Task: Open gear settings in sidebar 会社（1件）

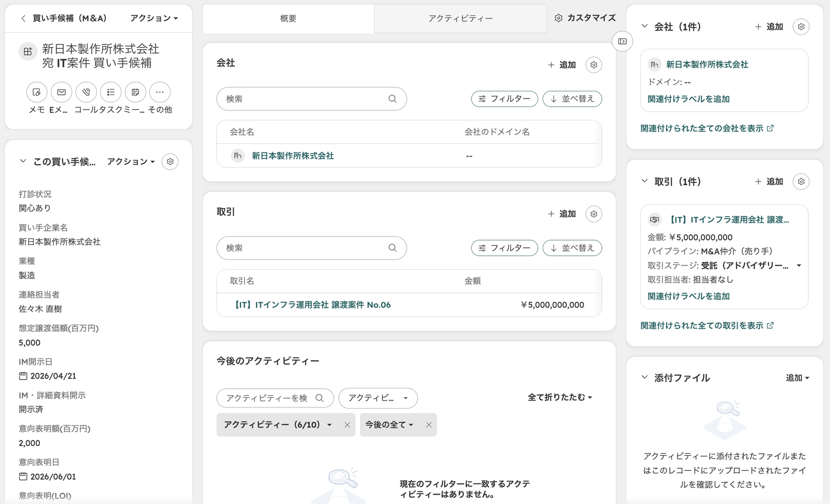Action: pyautogui.click(x=801, y=26)
